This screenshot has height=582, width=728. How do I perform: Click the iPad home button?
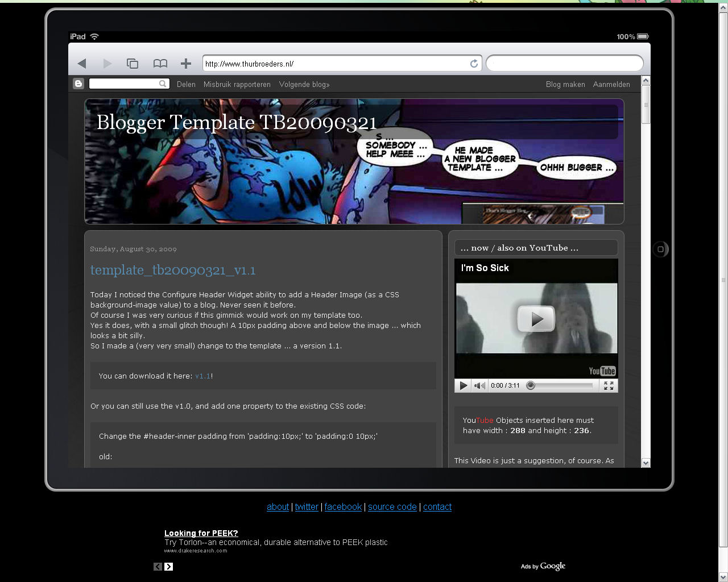[x=660, y=249]
